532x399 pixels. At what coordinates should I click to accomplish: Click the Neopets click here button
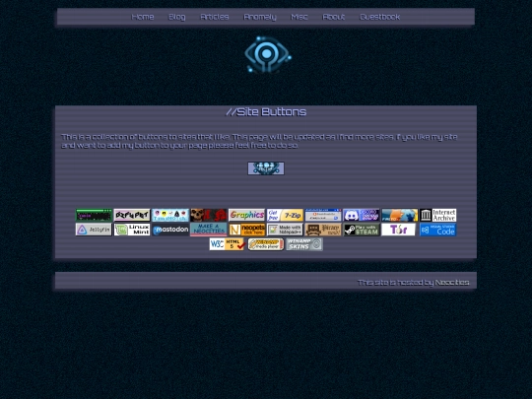246,230
